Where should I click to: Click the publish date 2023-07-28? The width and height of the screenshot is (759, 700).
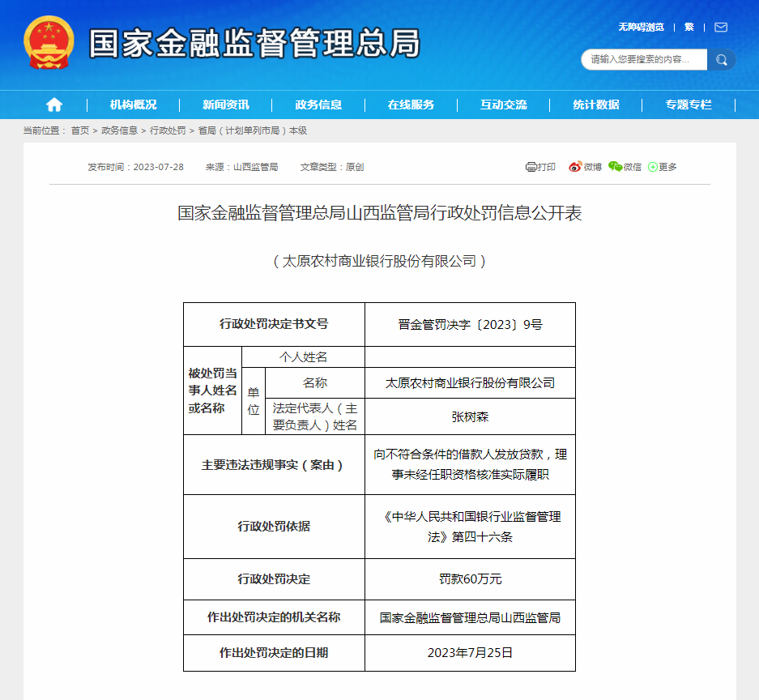click(158, 167)
